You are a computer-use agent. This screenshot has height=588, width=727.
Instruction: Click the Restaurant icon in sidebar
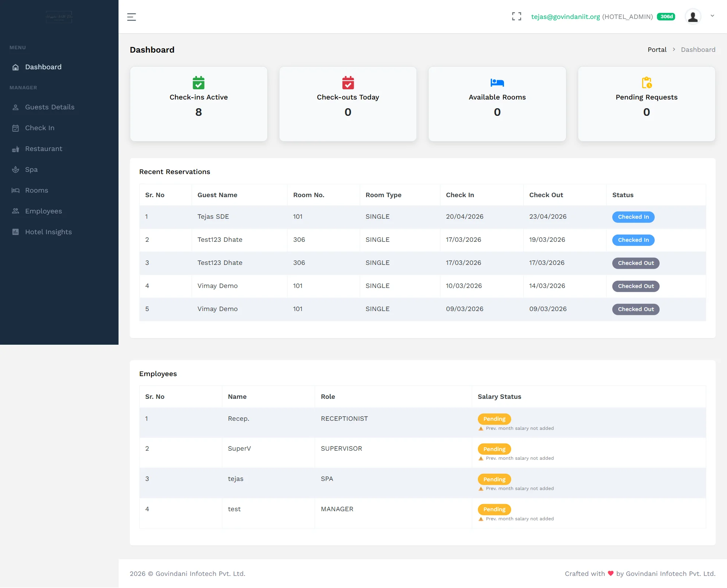point(16,149)
